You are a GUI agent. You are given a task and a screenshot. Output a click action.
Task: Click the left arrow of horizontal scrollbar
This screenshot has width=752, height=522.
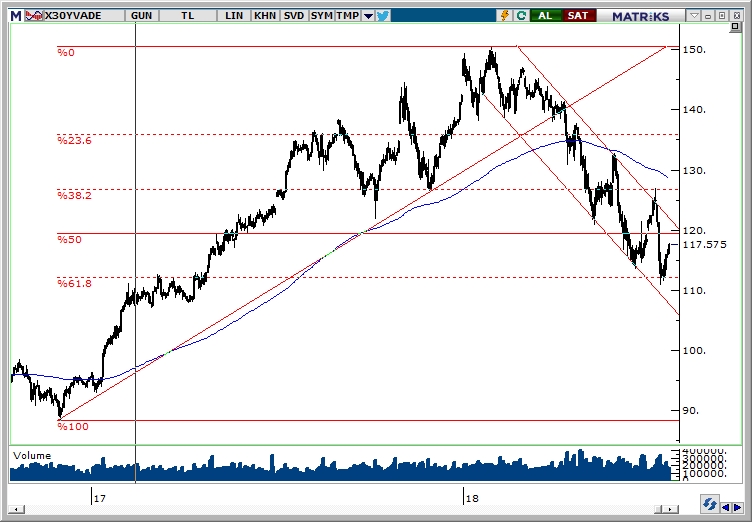16,510
